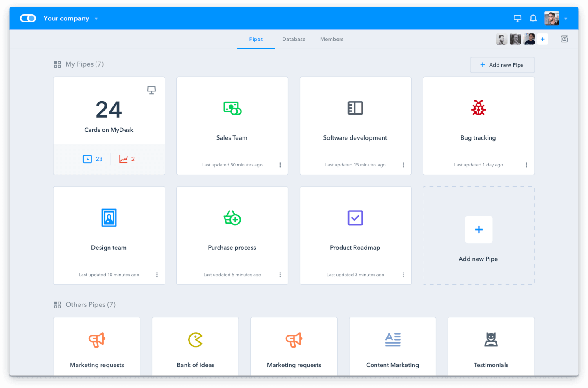Screen dimensions: 588x388
Task: Click the third member avatar
Action: 529,39
